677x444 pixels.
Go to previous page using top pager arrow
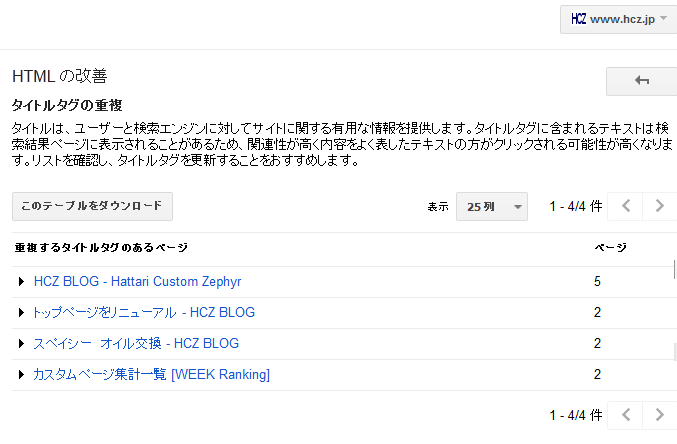tap(626, 206)
